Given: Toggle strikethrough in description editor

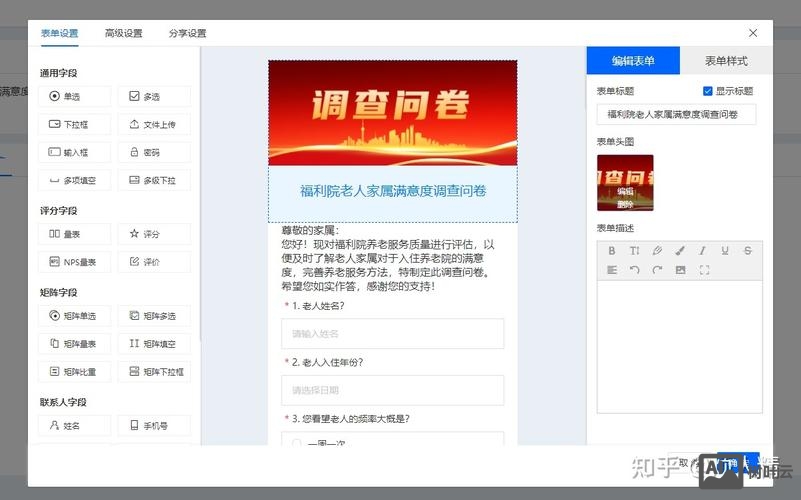Looking at the screenshot, I should click(747, 251).
